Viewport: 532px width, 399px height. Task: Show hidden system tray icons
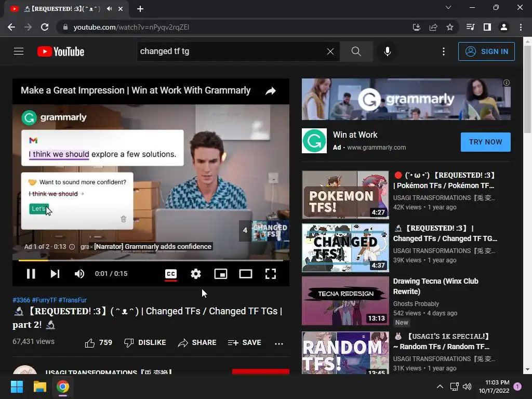pyautogui.click(x=440, y=387)
